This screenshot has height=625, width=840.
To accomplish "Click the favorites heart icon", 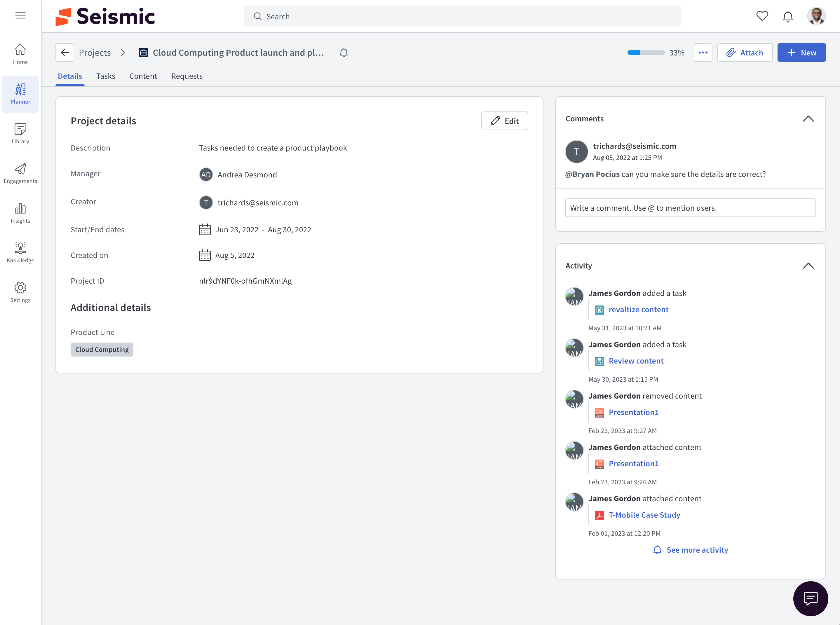I will pos(762,16).
